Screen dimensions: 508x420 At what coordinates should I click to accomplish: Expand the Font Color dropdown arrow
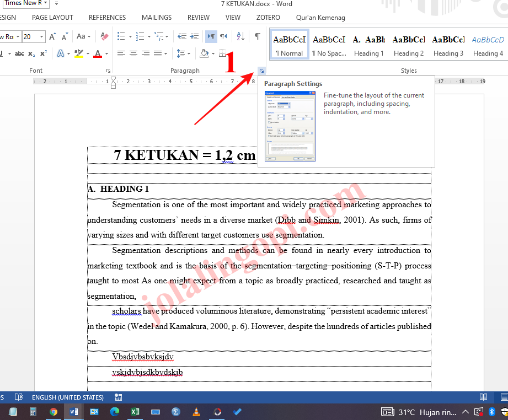(x=106, y=53)
